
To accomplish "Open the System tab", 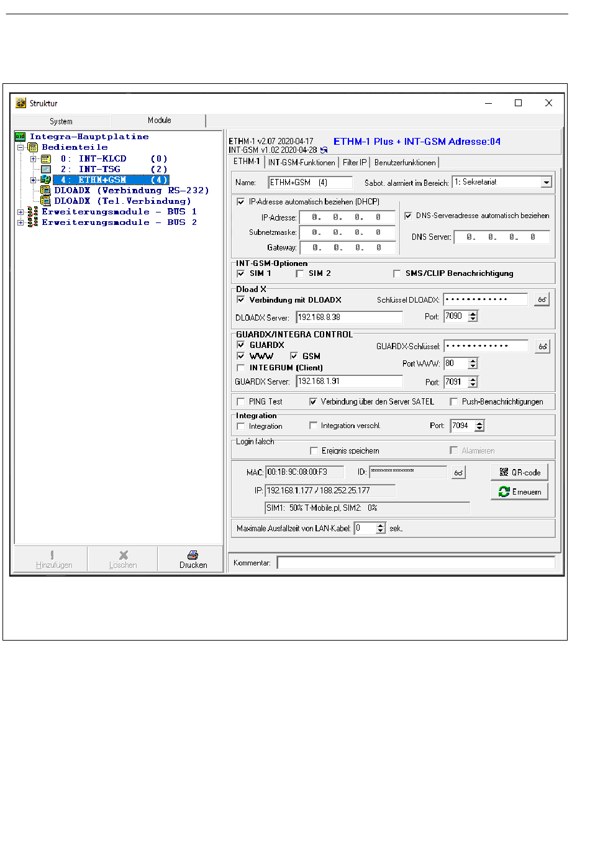I will 61,122.
